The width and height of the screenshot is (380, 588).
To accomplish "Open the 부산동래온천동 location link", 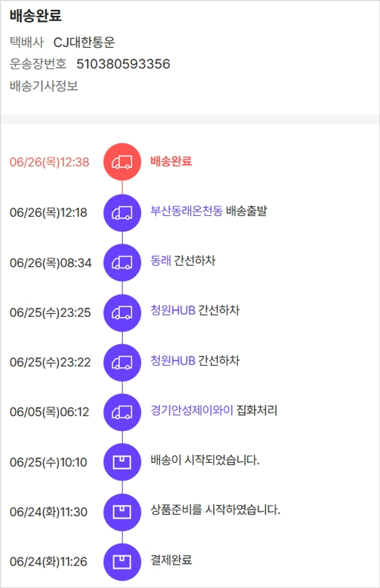I will coord(186,211).
